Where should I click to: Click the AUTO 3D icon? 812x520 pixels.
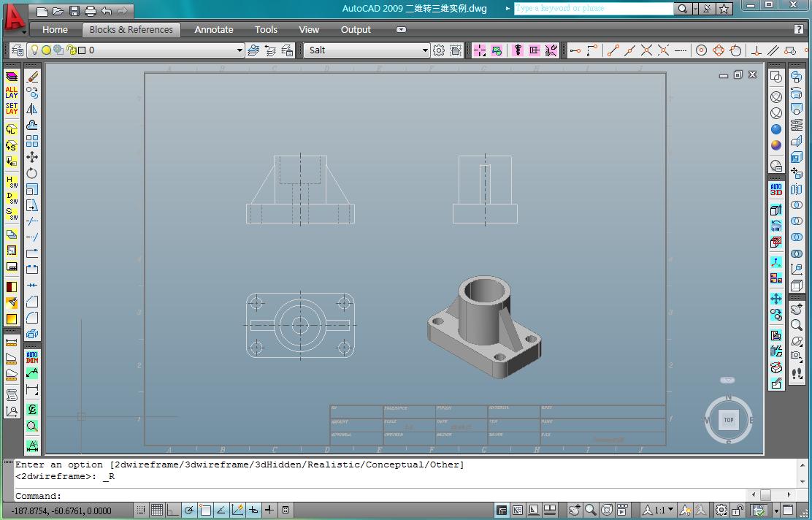(776, 189)
